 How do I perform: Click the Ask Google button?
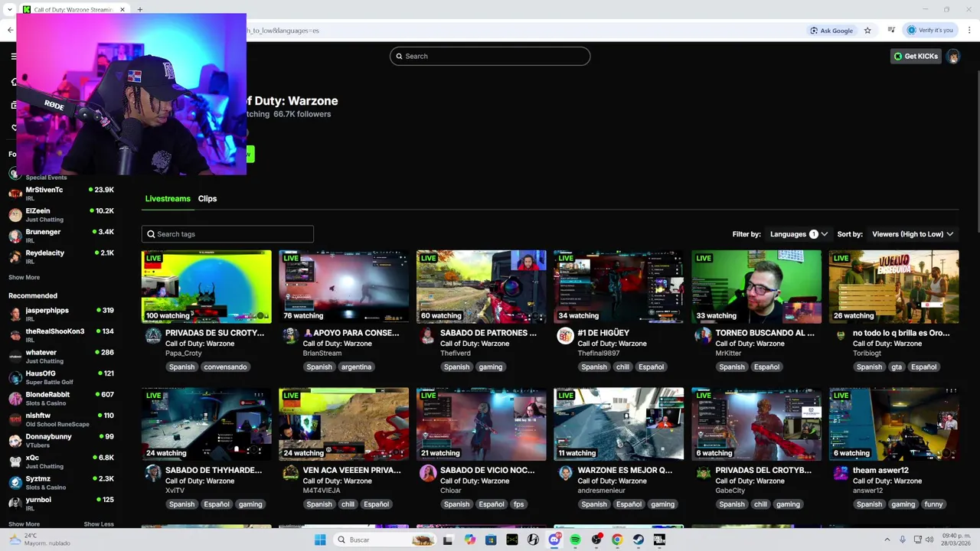coord(831,31)
